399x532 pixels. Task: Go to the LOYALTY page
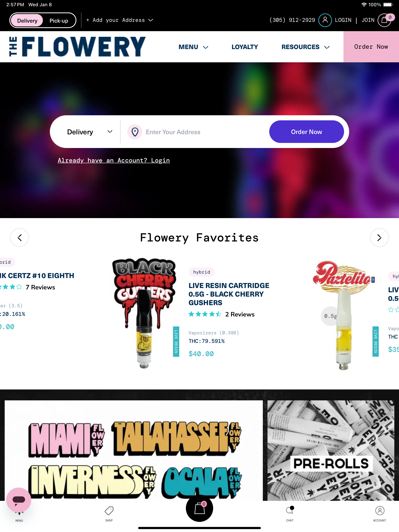click(245, 47)
